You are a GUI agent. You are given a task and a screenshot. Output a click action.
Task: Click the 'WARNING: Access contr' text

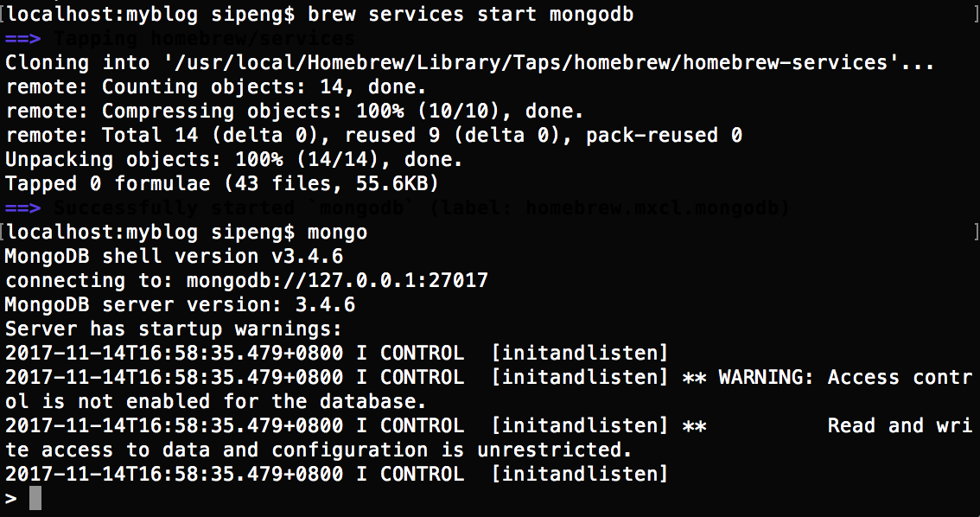click(845, 378)
